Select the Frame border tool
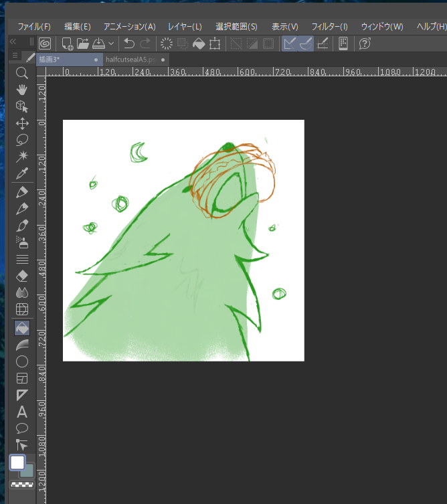This screenshot has height=504, width=447. coord(22,378)
